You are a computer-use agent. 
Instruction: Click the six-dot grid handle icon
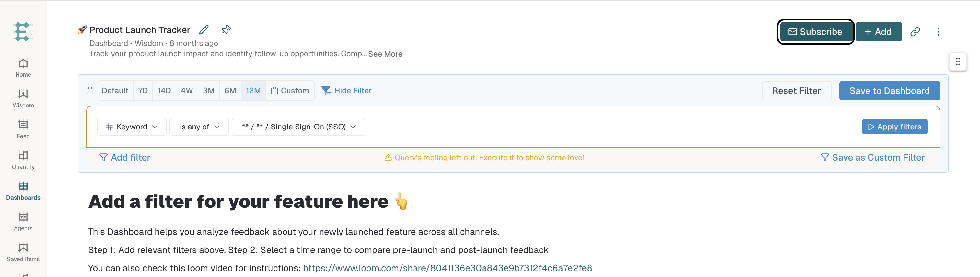pos(958,61)
